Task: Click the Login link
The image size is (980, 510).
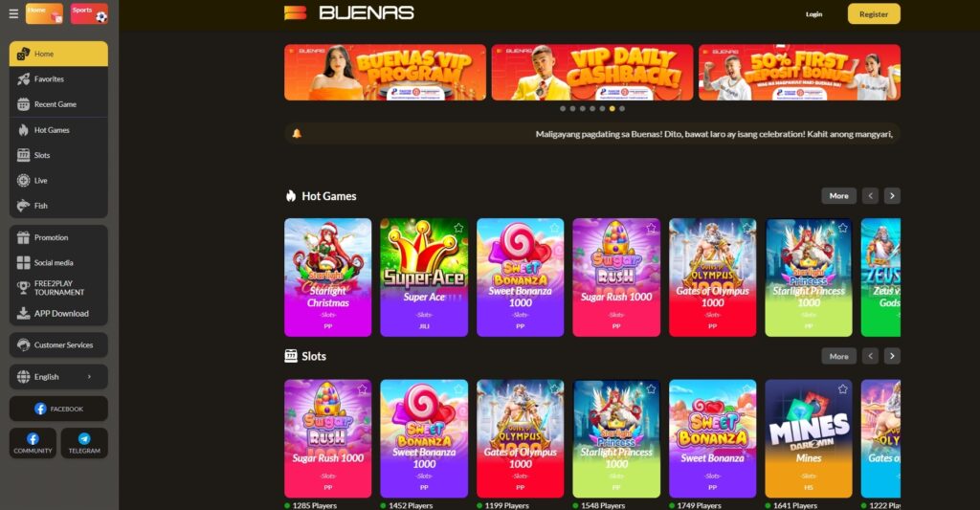Action: [x=813, y=14]
